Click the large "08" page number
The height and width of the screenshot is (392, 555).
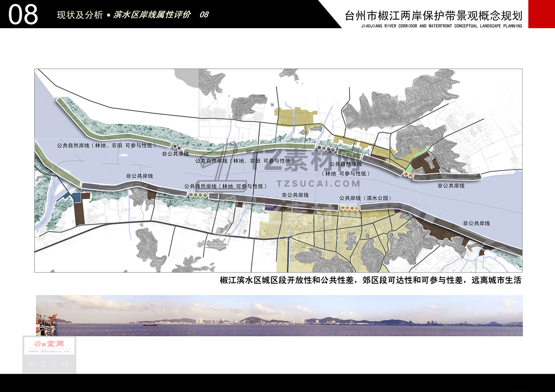point(23,15)
